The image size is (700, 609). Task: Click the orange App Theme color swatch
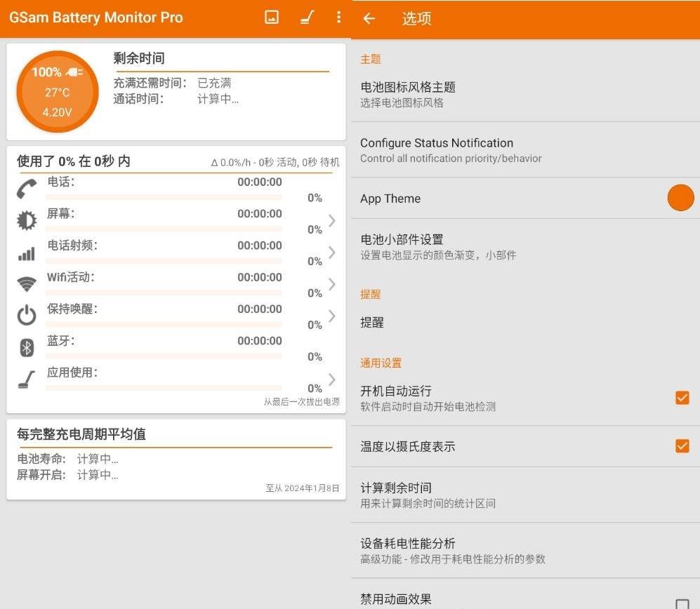click(x=680, y=198)
